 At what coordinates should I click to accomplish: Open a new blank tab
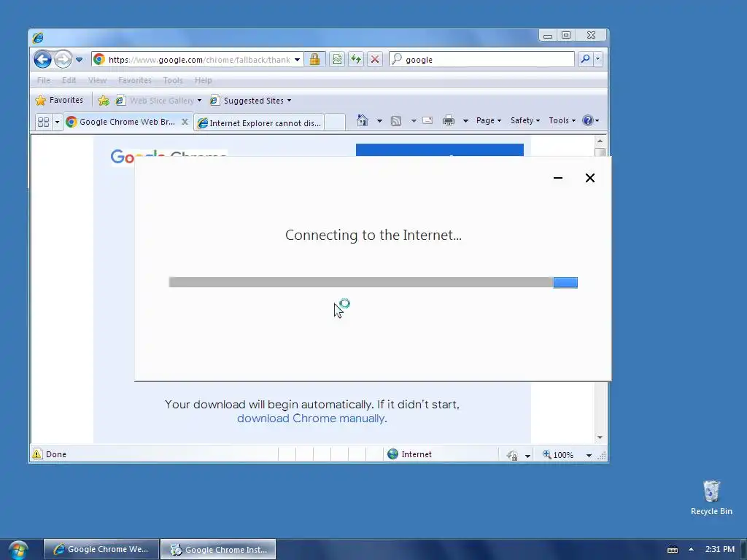click(x=335, y=122)
